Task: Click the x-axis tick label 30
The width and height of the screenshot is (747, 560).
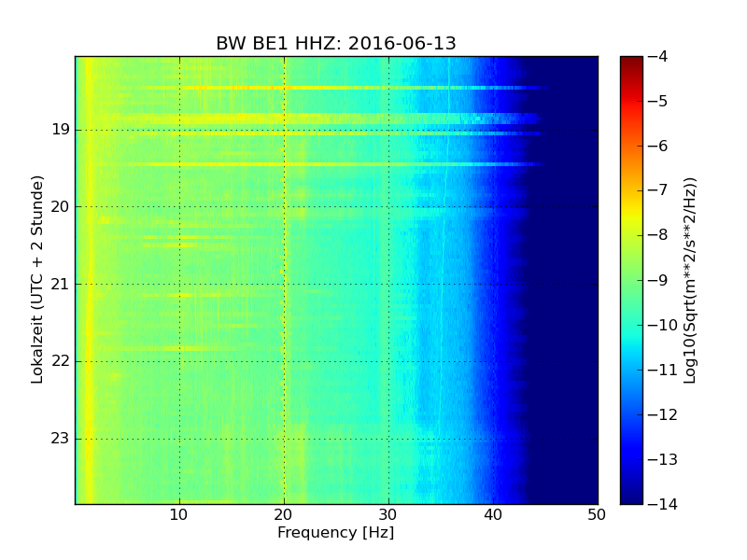Action: [x=388, y=515]
